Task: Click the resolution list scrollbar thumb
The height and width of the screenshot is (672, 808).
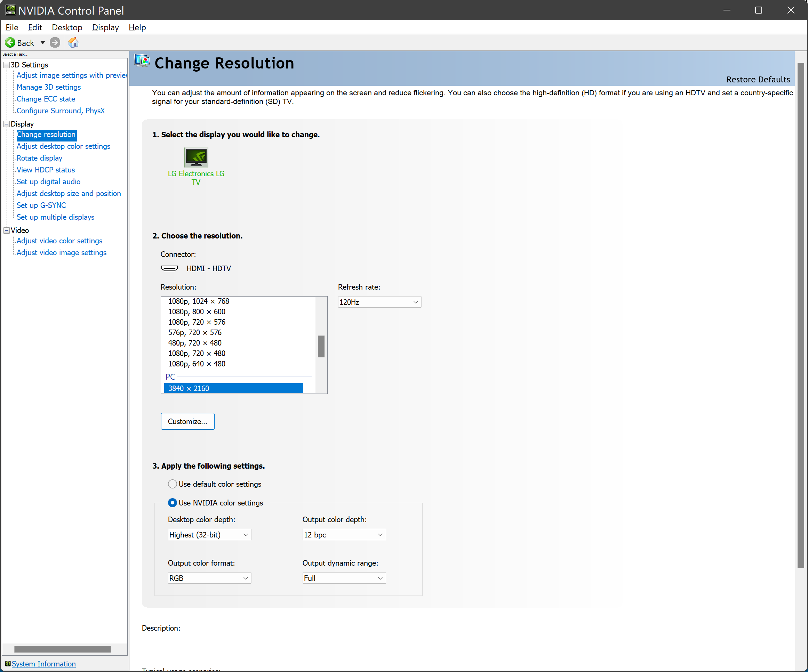Action: click(321, 346)
